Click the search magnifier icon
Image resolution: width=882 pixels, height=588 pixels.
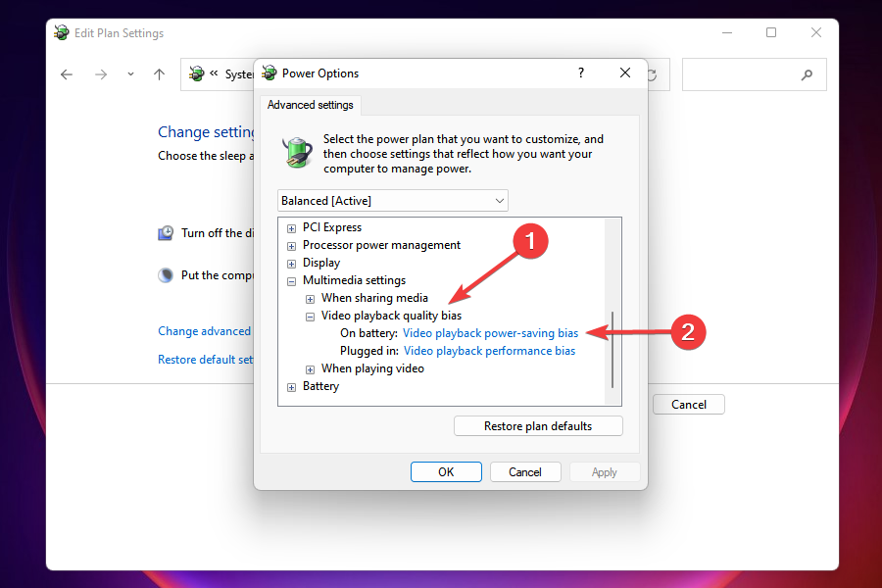tap(808, 74)
